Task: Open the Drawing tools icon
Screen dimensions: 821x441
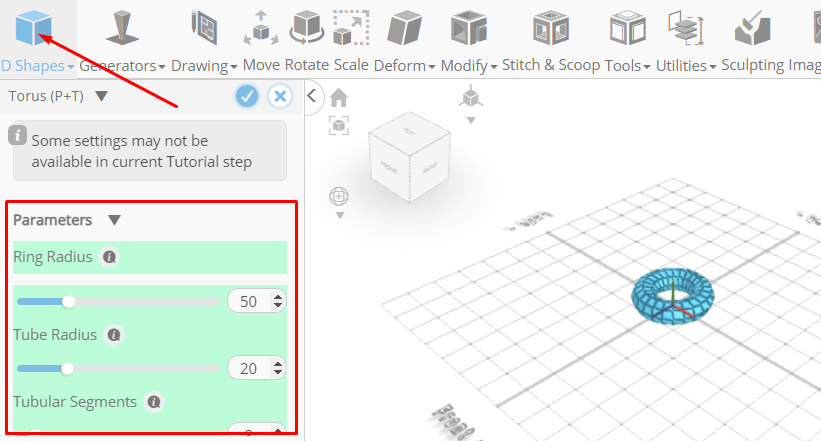Action: tap(204, 28)
